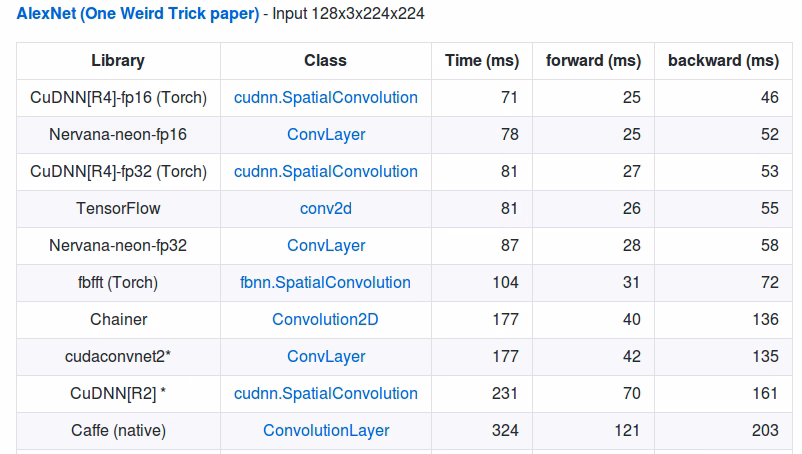802x454 pixels.
Task: Open the fbnn.SpatialConvolution class link
Action: [x=326, y=283]
